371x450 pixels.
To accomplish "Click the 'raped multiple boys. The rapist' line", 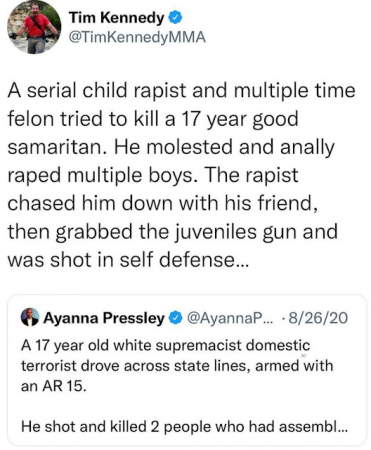I will tap(153, 176).
